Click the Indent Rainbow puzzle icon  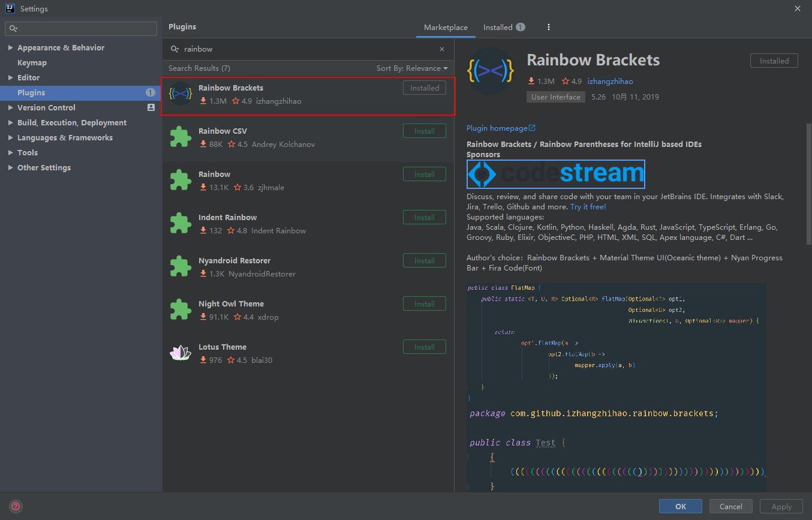point(180,224)
